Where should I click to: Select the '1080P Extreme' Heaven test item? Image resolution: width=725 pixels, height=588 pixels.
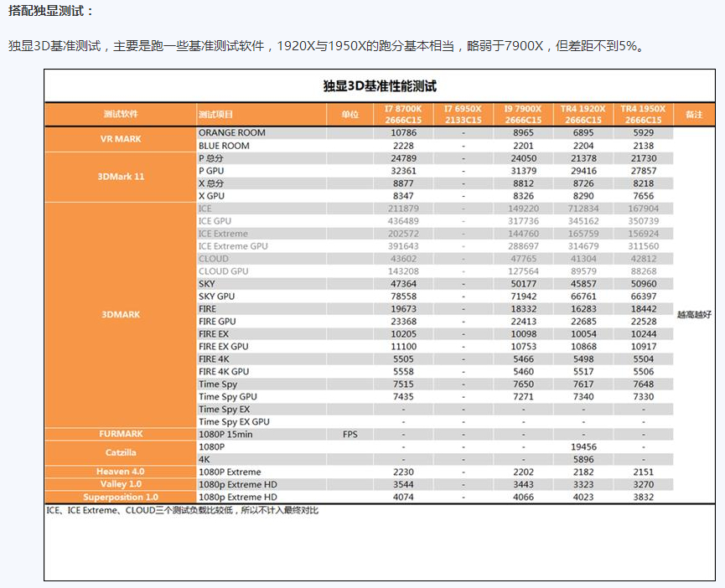(x=230, y=472)
